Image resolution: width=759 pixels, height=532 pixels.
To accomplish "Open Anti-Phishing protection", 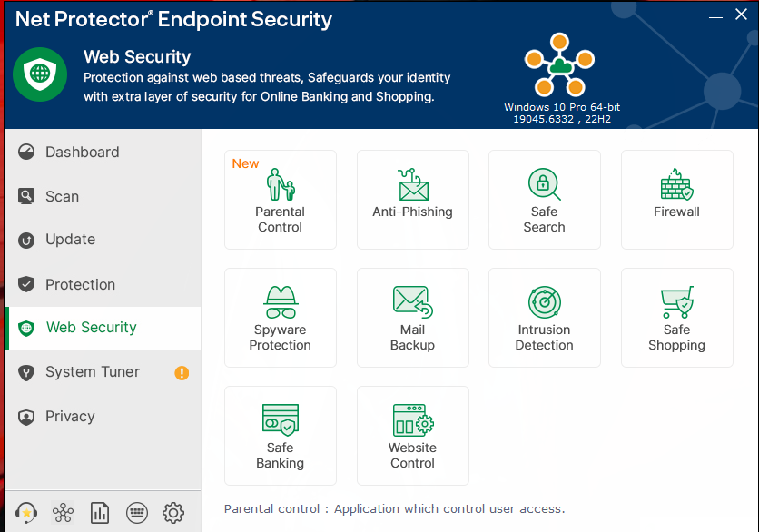I will tap(412, 200).
